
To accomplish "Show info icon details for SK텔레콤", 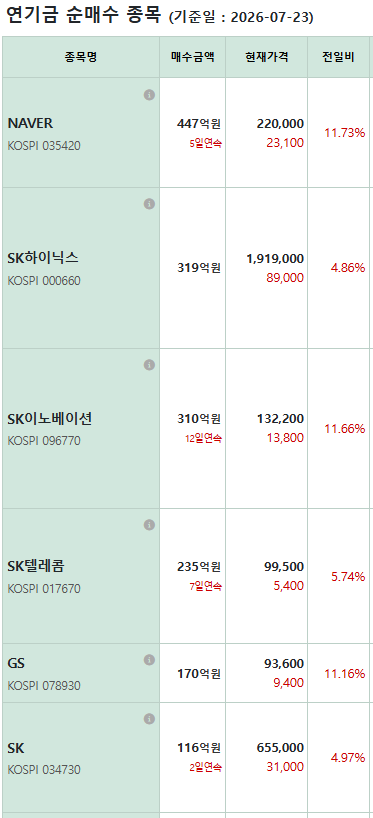I will [x=149, y=524].
